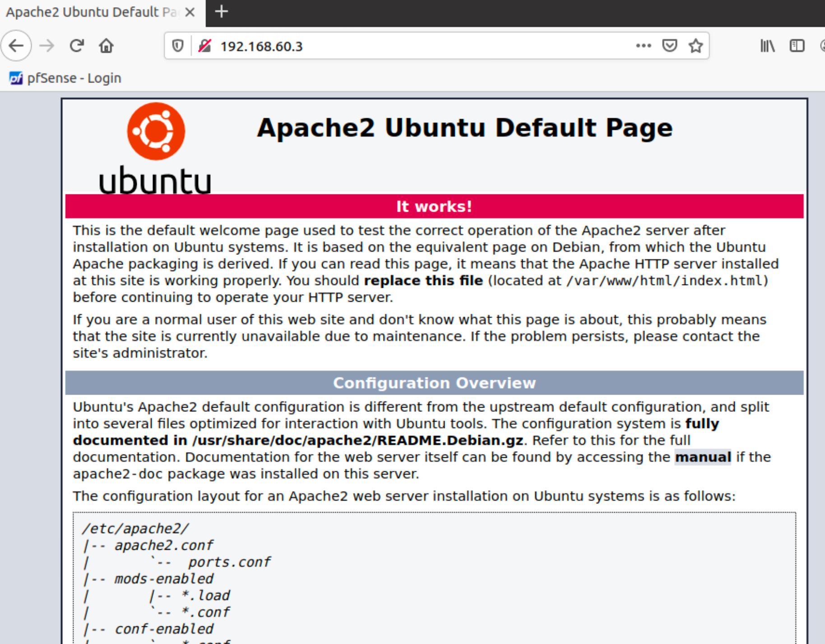Viewport: 825px width, 644px height.
Task: Open the manual link in Configuration Overview
Action: 703,457
